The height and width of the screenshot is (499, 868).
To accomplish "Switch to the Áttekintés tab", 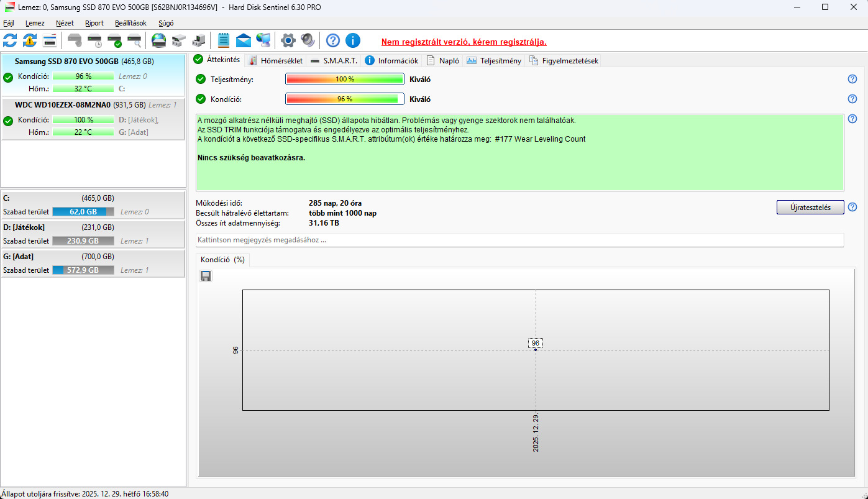I will (x=217, y=60).
